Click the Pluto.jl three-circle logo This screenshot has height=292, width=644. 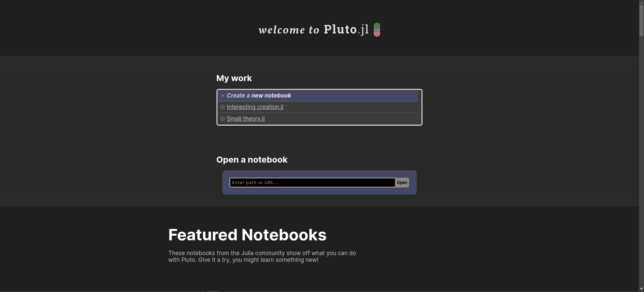(x=377, y=30)
